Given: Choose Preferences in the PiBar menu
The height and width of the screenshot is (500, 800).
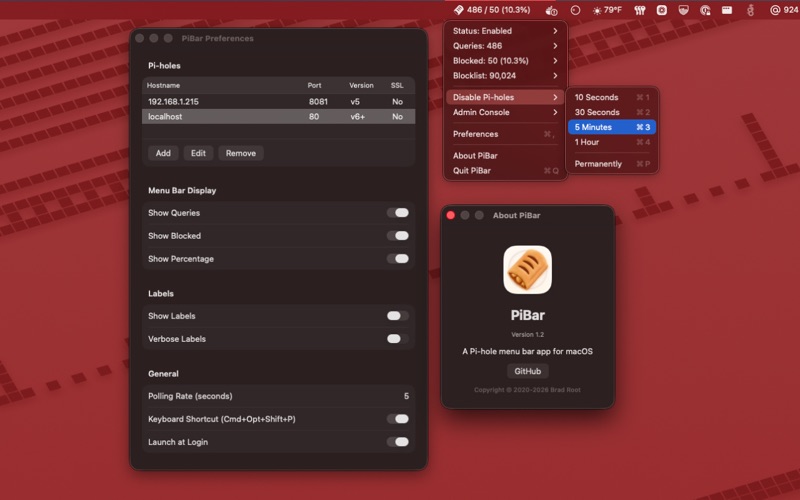Looking at the screenshot, I should click(x=505, y=134).
